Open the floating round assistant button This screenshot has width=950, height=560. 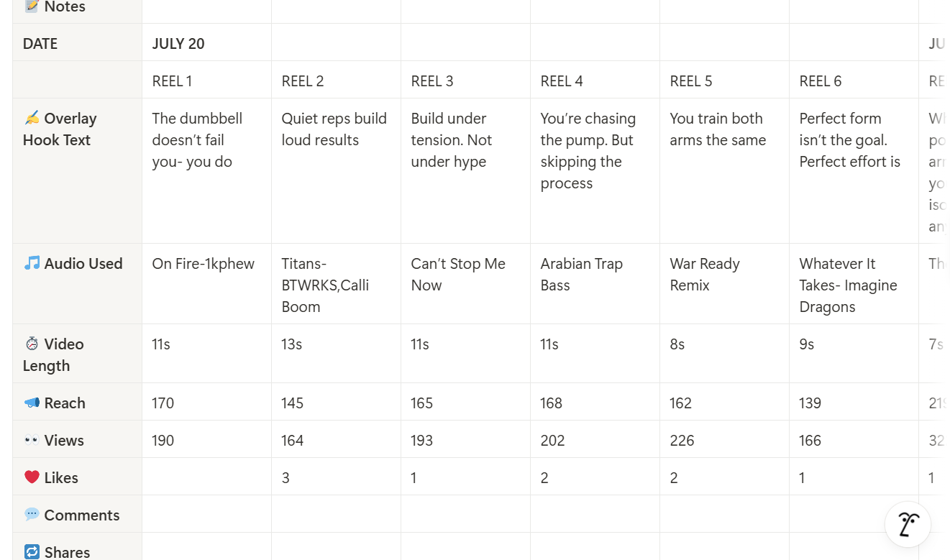pyautogui.click(x=908, y=524)
